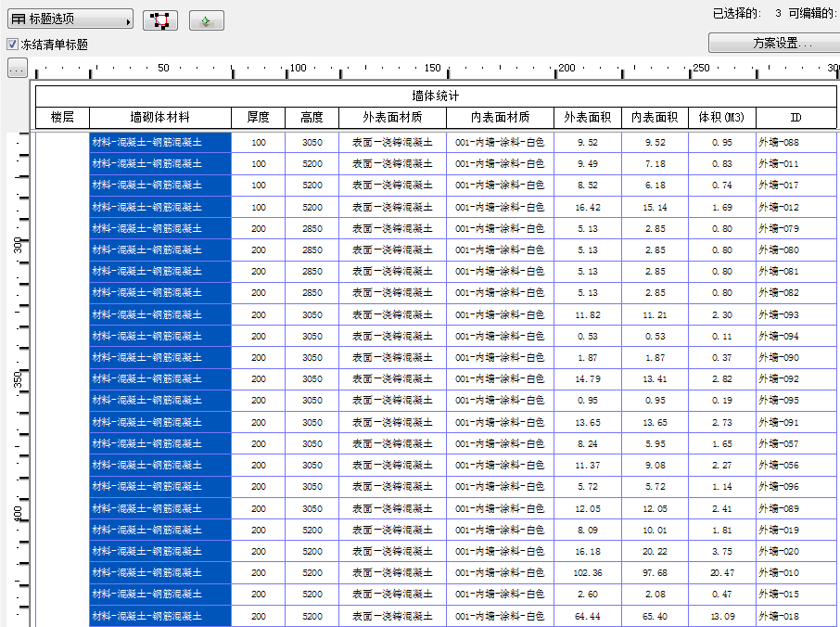This screenshot has width=840, height=627.
Task: Click the 高度 column header
Action: (x=313, y=118)
